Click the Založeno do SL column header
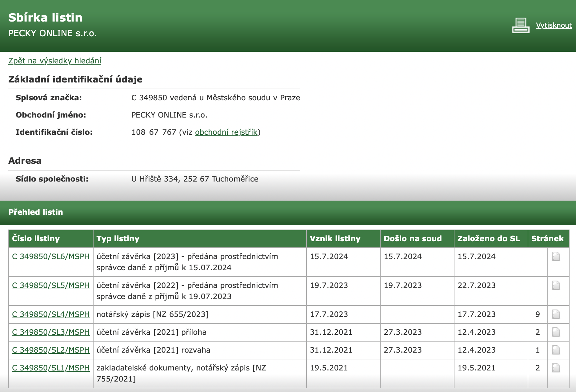This screenshot has width=576, height=392. 491,238
